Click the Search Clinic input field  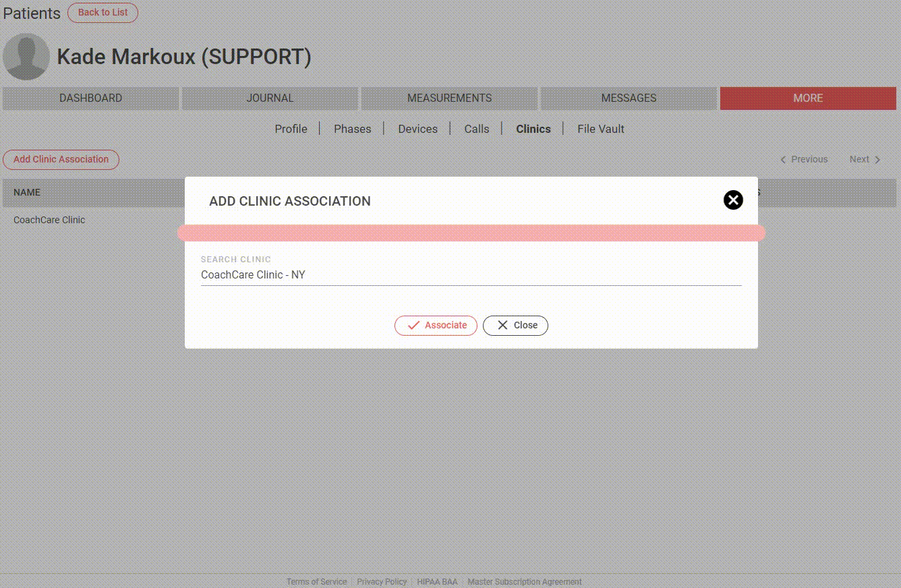471,274
